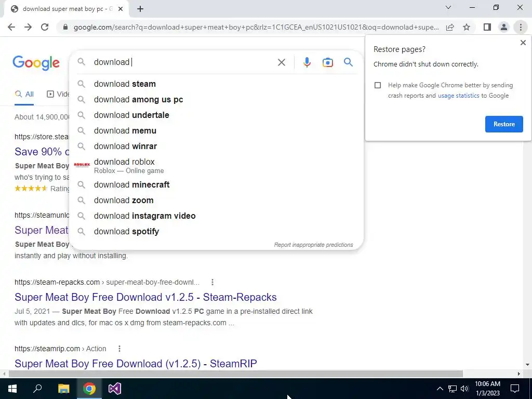Viewport: 532px width, 399px height.
Task: Pick suggestion 'download roblox' online game
Action: coord(216,166)
